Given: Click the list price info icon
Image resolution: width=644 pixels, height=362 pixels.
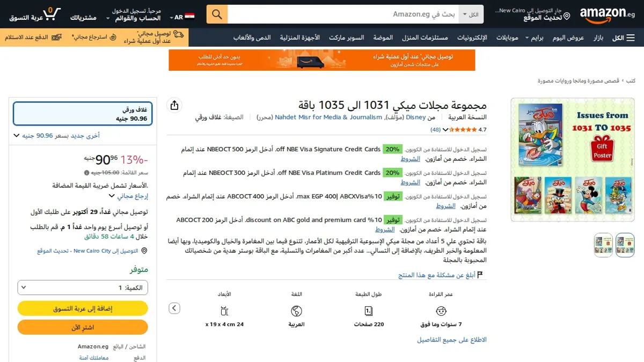Looking at the screenshot, I should pos(86,173).
